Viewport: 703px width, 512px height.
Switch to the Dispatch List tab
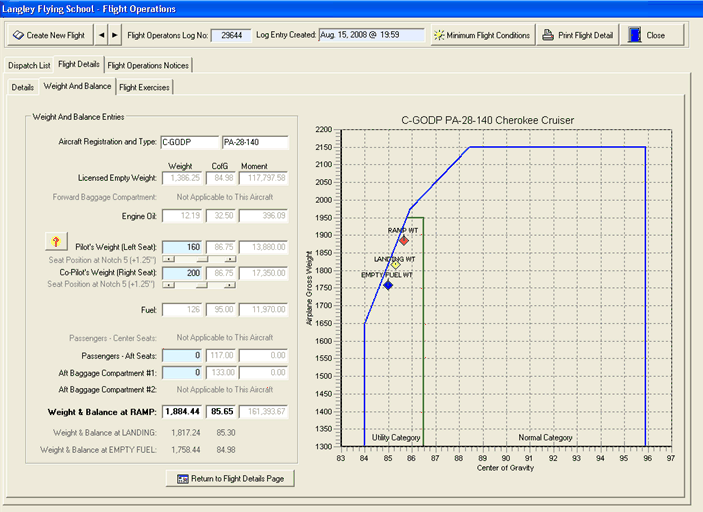(28, 65)
